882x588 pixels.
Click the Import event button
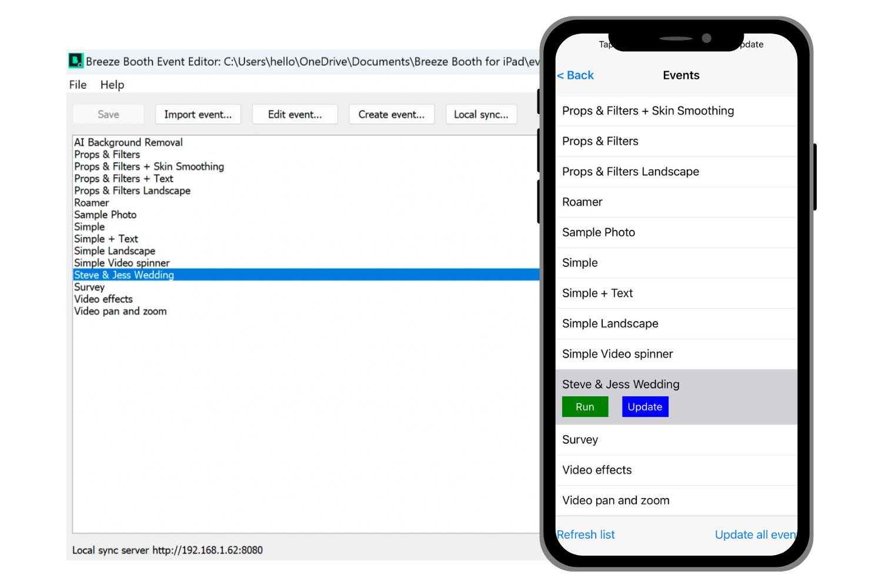(x=198, y=115)
